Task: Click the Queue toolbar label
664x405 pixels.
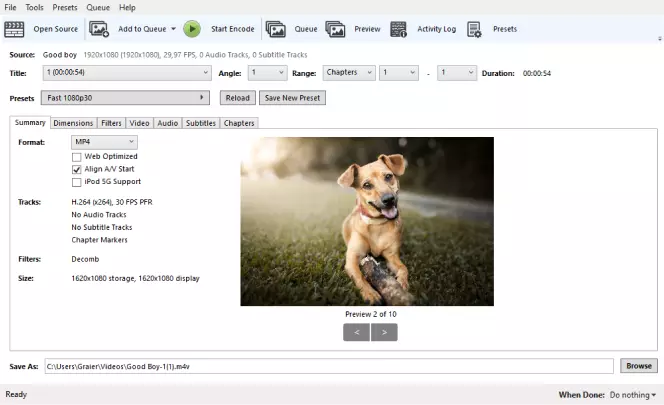Action: click(x=306, y=29)
